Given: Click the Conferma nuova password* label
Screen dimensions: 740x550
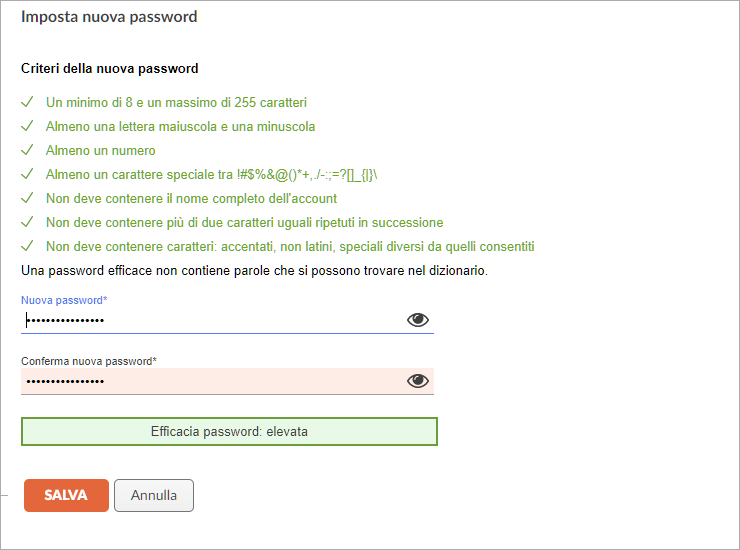Looking at the screenshot, I should [89, 361].
